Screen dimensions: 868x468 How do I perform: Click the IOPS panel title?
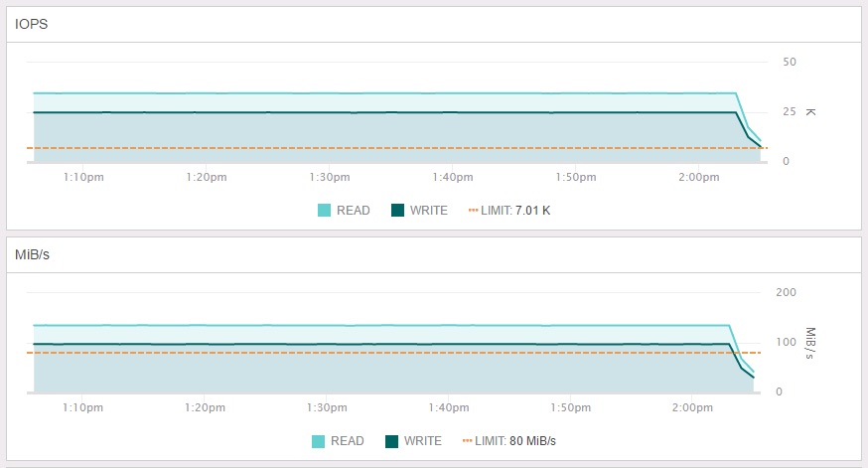click(x=31, y=25)
